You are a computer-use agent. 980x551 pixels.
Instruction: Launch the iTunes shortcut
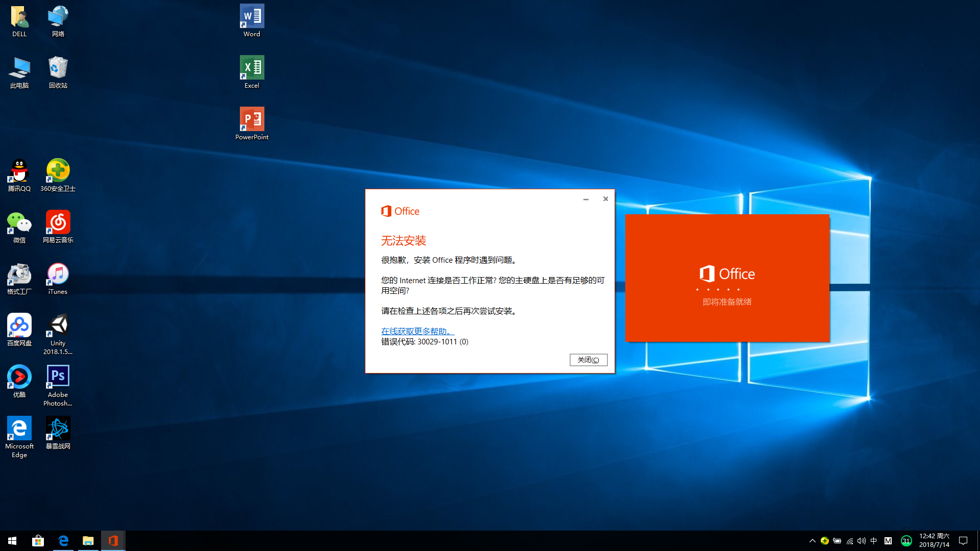pyautogui.click(x=58, y=279)
